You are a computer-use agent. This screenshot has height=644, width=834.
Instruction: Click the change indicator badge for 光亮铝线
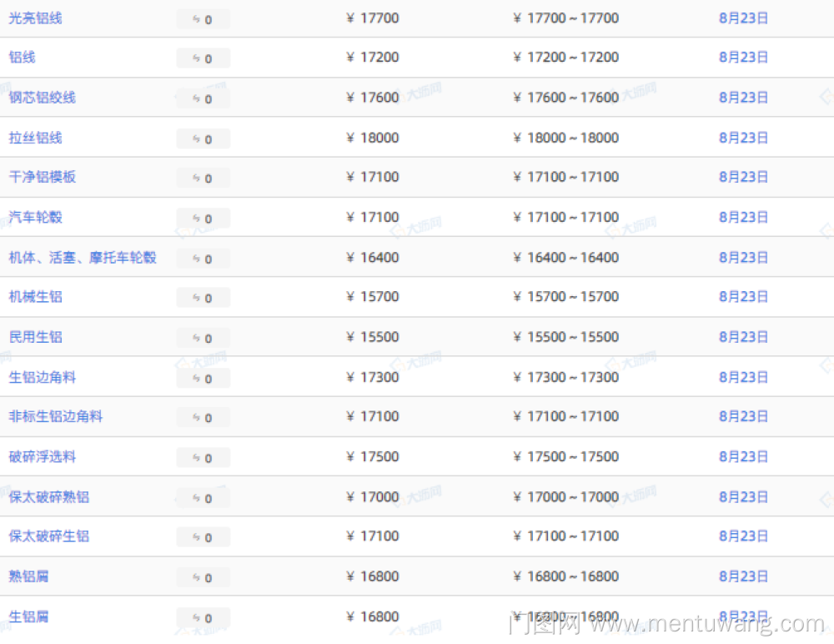(203, 19)
